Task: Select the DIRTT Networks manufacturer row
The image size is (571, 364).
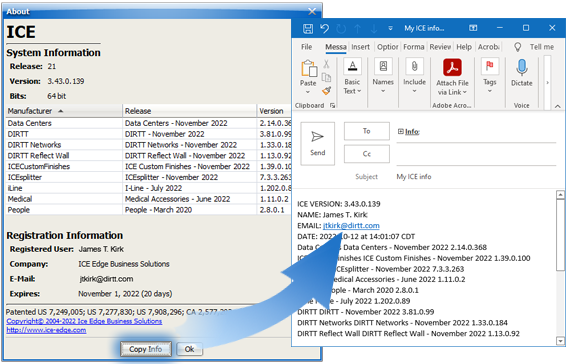Action: [149, 145]
